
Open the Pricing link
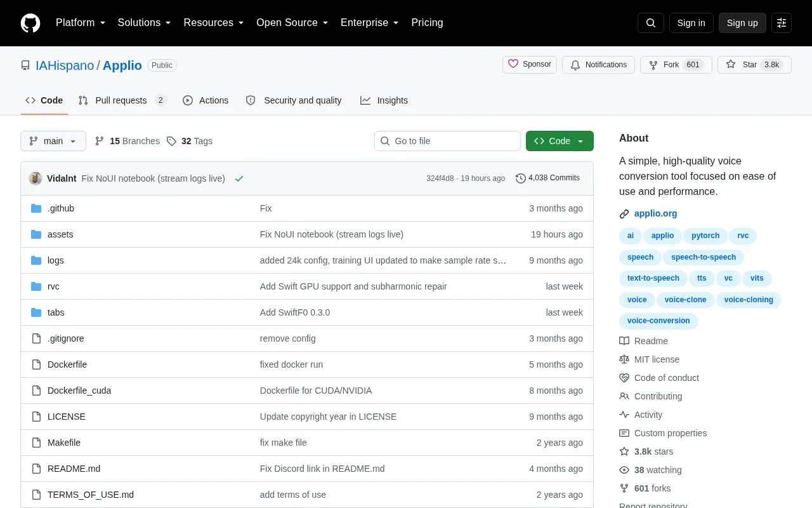click(427, 23)
